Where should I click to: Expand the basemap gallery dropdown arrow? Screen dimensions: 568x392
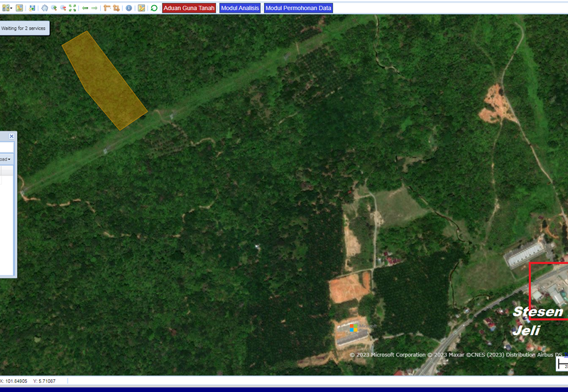pyautogui.click(x=11, y=8)
